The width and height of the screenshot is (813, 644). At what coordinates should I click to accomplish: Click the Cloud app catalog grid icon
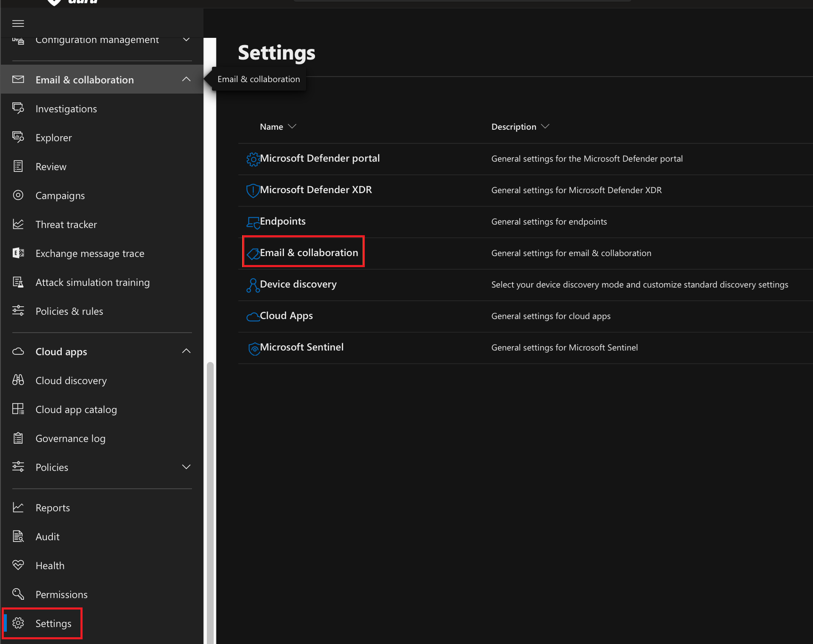(x=18, y=409)
